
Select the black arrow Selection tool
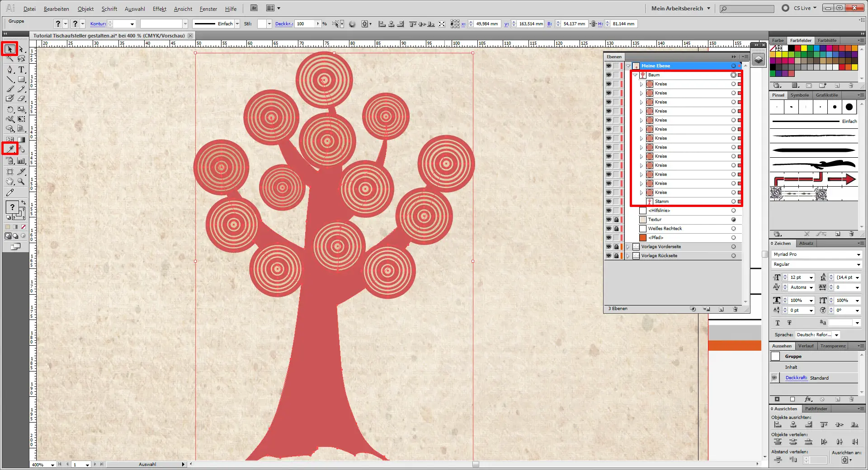10,49
